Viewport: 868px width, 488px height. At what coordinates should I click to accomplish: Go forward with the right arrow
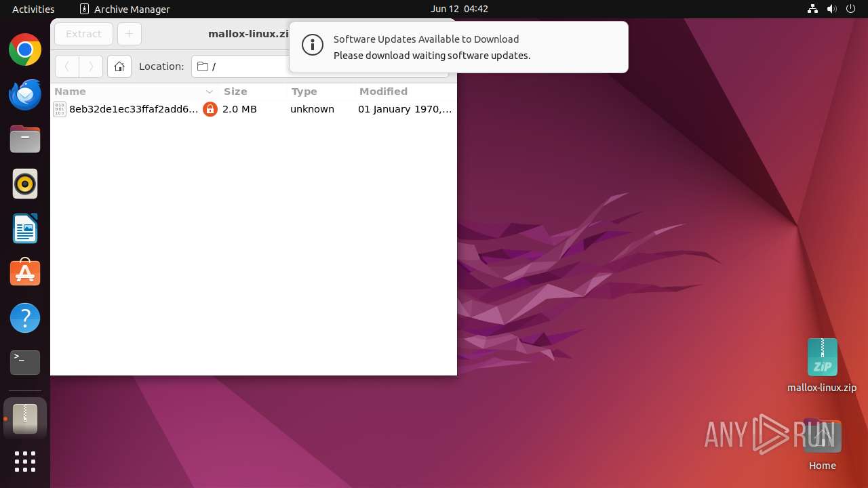(x=91, y=66)
